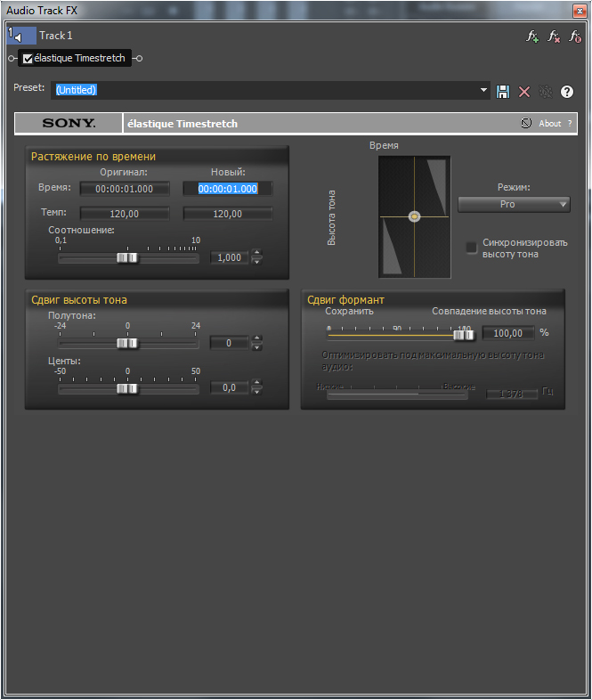
Task: Click the formant shift slider handle
Action: coord(464,335)
